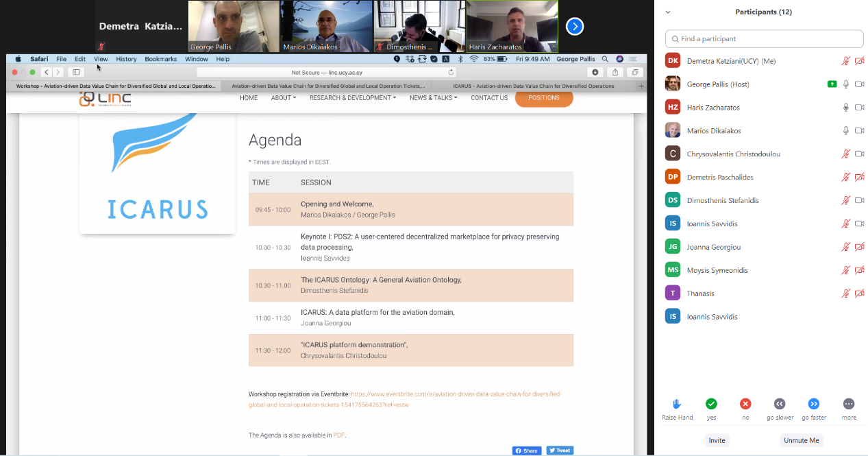Show next video tiles with blue arrow
This screenshot has height=456, width=868.
pos(575,26)
